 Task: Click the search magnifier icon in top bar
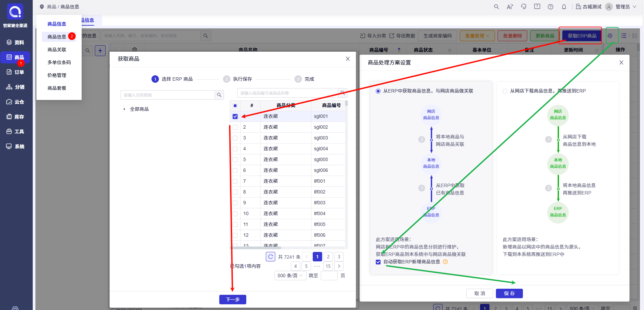(496, 7)
